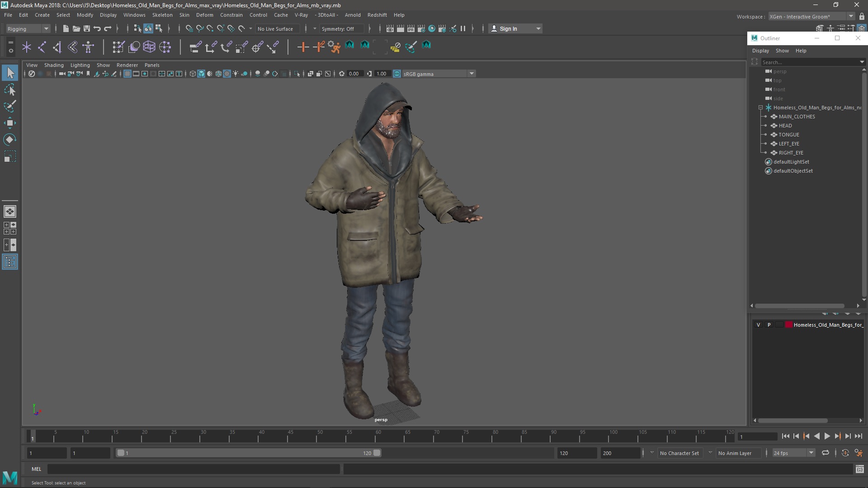Open the 24 fps frame rate dropdown
Image resolution: width=868 pixels, height=488 pixels.
tap(811, 453)
